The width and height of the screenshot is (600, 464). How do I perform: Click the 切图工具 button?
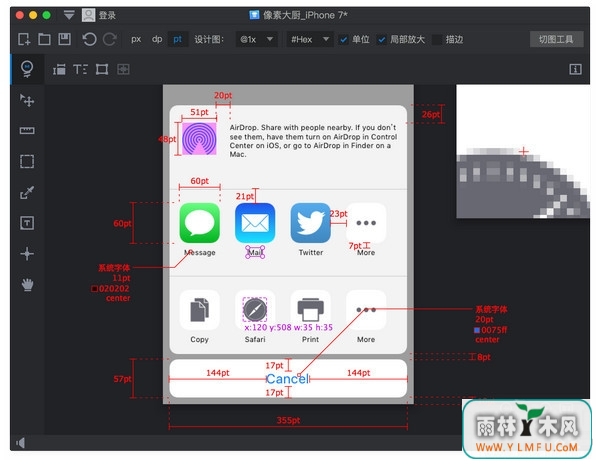point(556,39)
